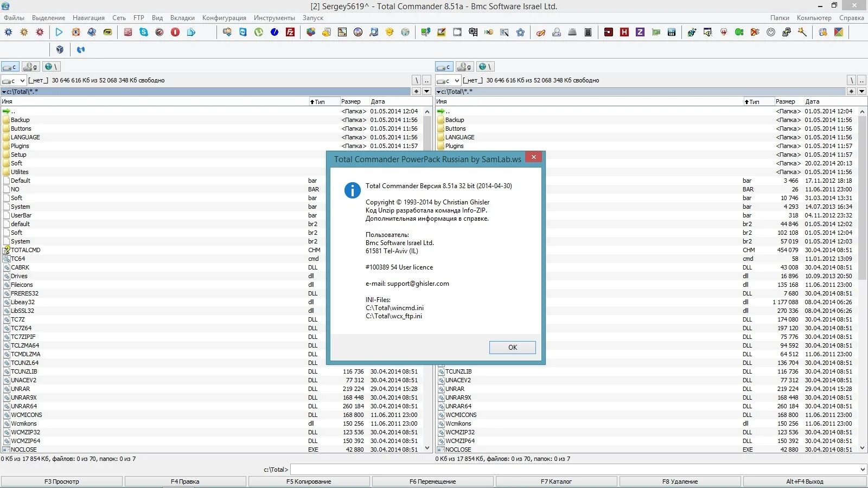Viewport: 868px width, 488px height.
Task: Open the Файлы menu
Action: pyautogui.click(x=14, y=18)
